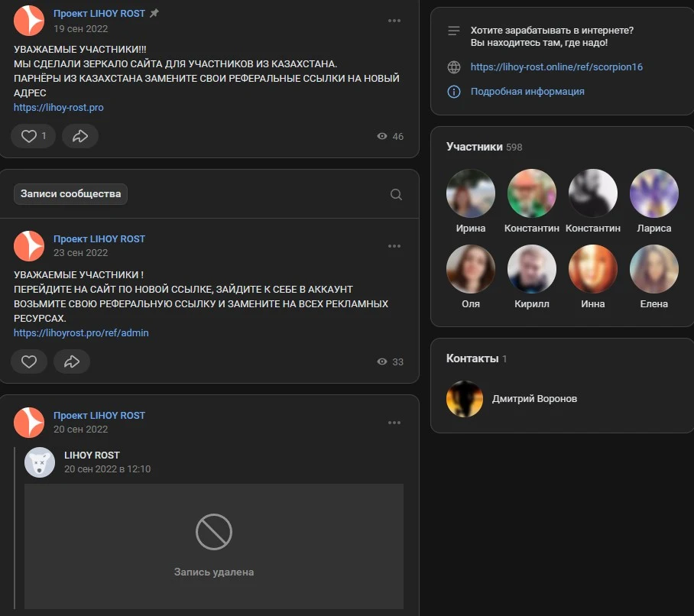The width and height of the screenshot is (694, 616).
Task: Like the 19 сен 2022 pinned post
Action: tap(33, 136)
